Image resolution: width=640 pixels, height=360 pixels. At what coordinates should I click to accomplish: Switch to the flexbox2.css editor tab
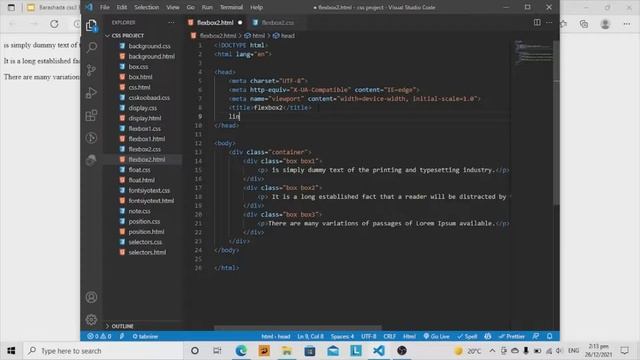point(278,22)
